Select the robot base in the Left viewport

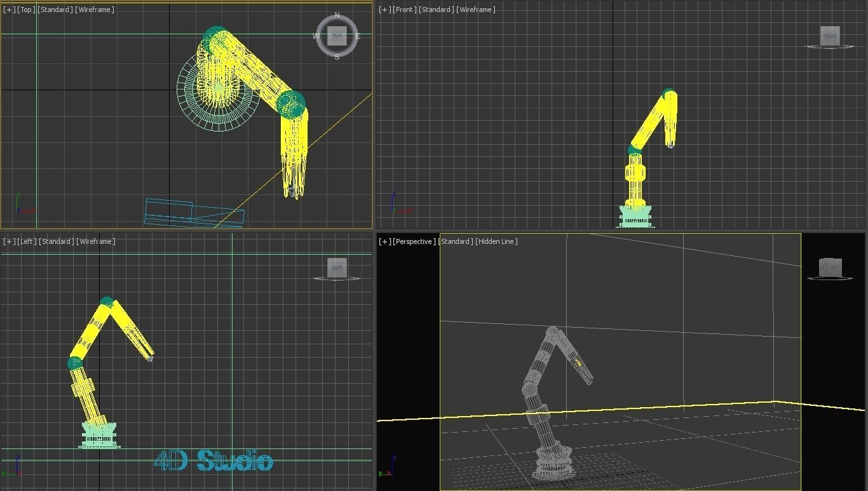click(99, 435)
